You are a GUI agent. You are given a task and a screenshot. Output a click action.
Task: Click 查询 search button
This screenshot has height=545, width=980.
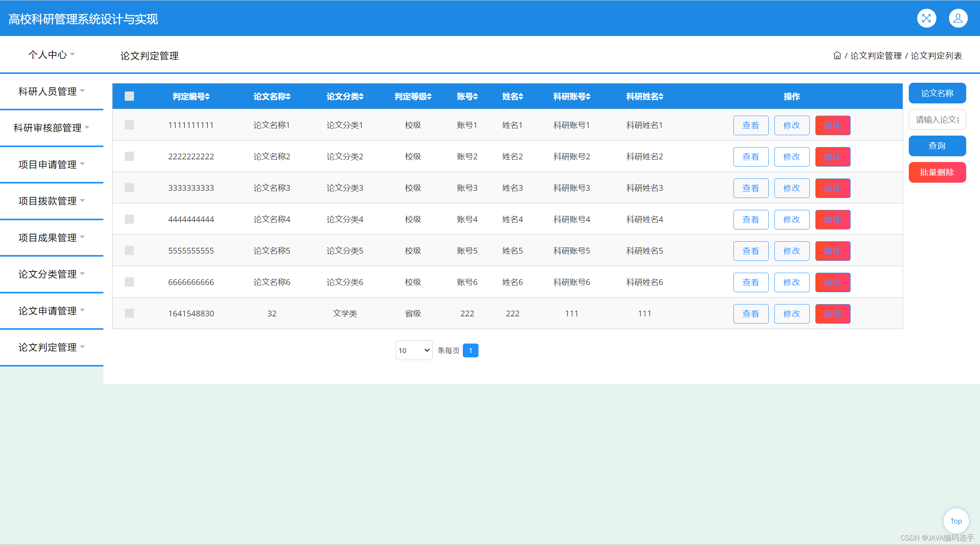[937, 146]
